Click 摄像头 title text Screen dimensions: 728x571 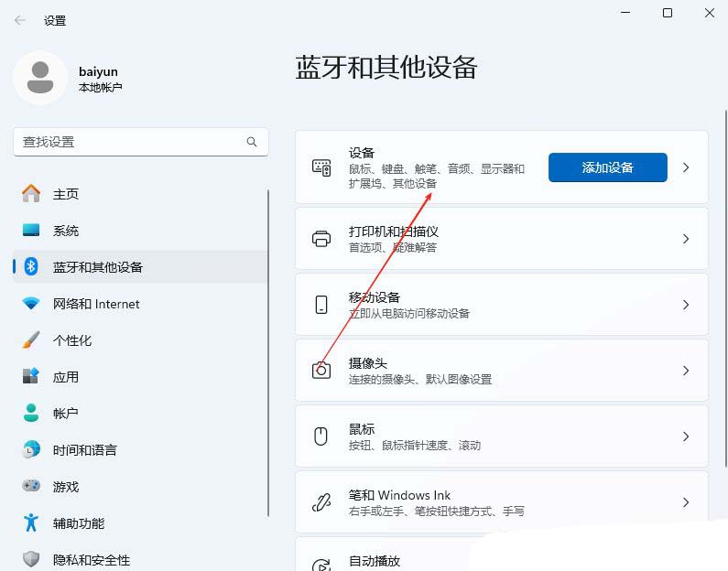[368, 362]
